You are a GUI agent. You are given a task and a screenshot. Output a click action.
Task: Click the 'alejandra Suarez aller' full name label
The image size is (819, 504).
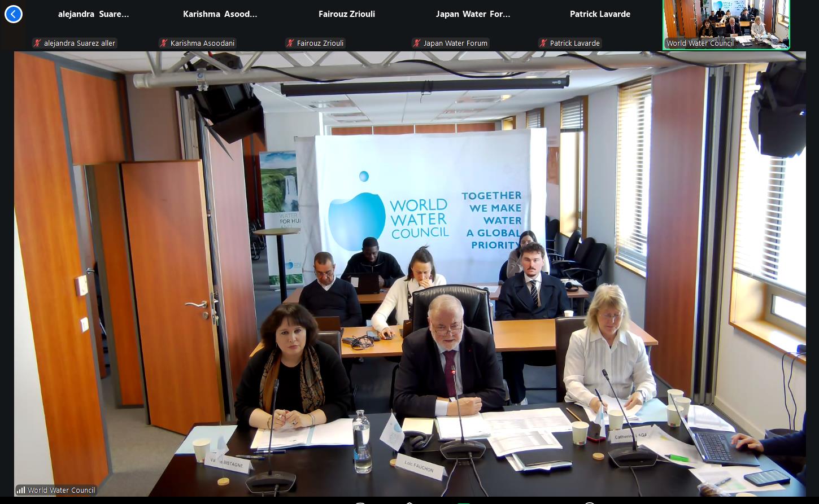[80, 43]
